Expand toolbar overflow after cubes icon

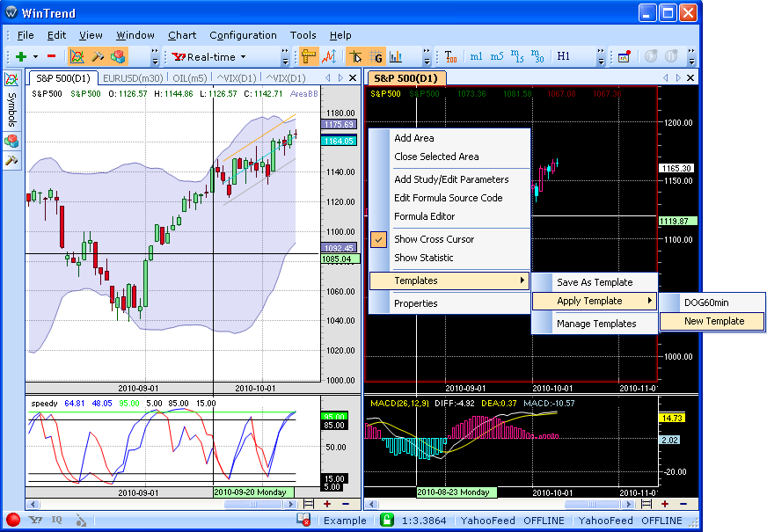(155, 57)
